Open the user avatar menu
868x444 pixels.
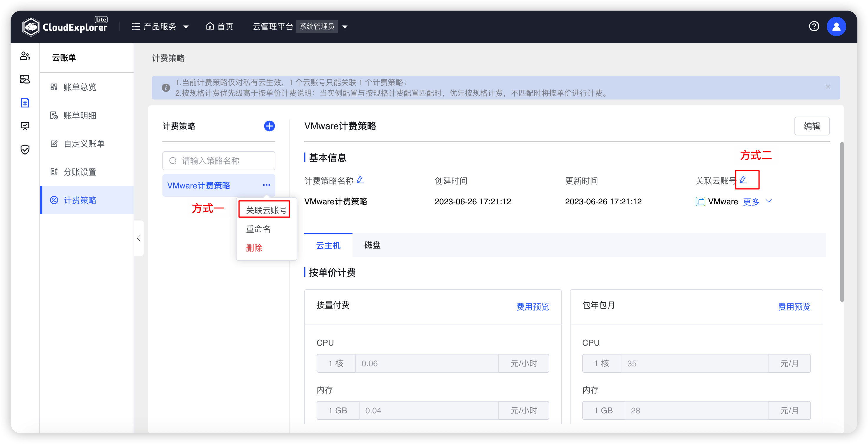(836, 26)
